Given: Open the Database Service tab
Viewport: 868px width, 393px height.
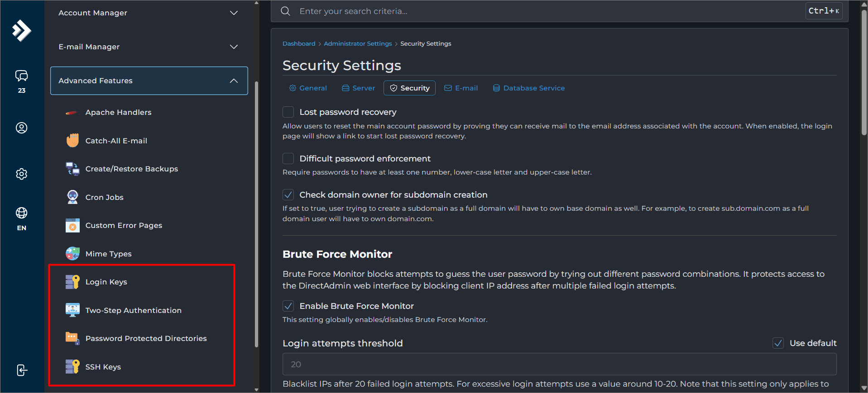Looking at the screenshot, I should point(528,88).
